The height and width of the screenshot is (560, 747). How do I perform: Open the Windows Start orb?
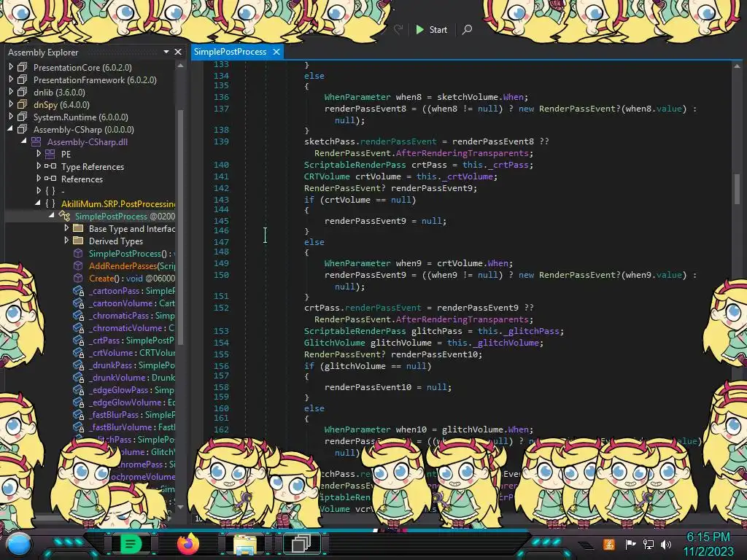(x=18, y=544)
